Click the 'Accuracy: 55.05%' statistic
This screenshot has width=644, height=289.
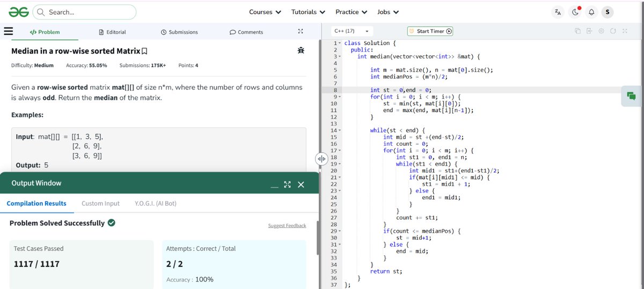click(86, 65)
